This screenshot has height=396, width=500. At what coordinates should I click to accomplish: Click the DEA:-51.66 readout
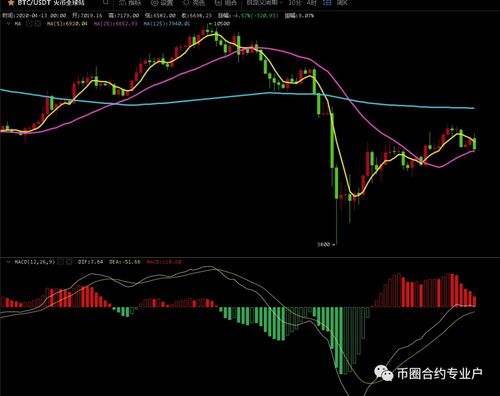tap(125, 262)
